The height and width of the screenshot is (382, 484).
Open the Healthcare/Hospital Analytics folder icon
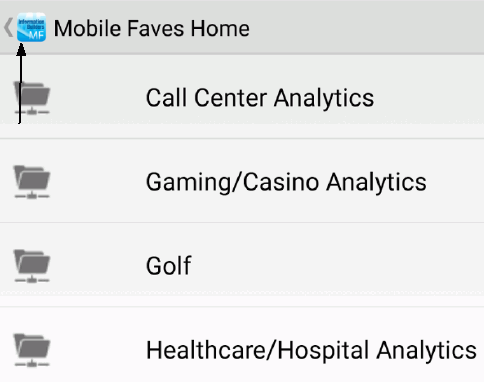pos(32,350)
